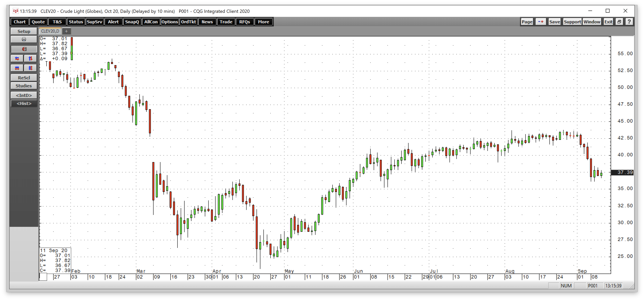Click the Jun month label on time axis
Image resolution: width=644 pixels, height=300 pixels.
click(358, 271)
